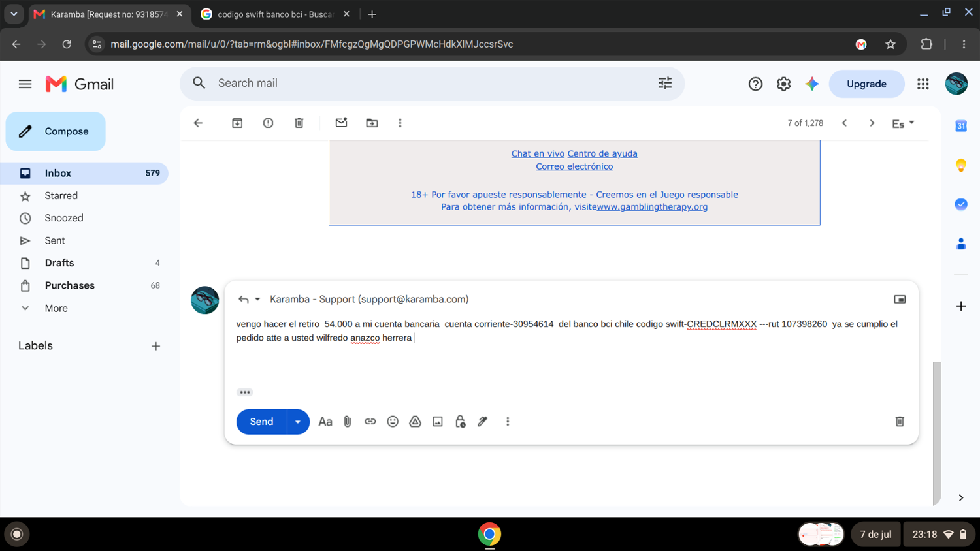Open www.gamblingtherapy.org link
Viewport: 980px width, 551px height.
point(652,207)
